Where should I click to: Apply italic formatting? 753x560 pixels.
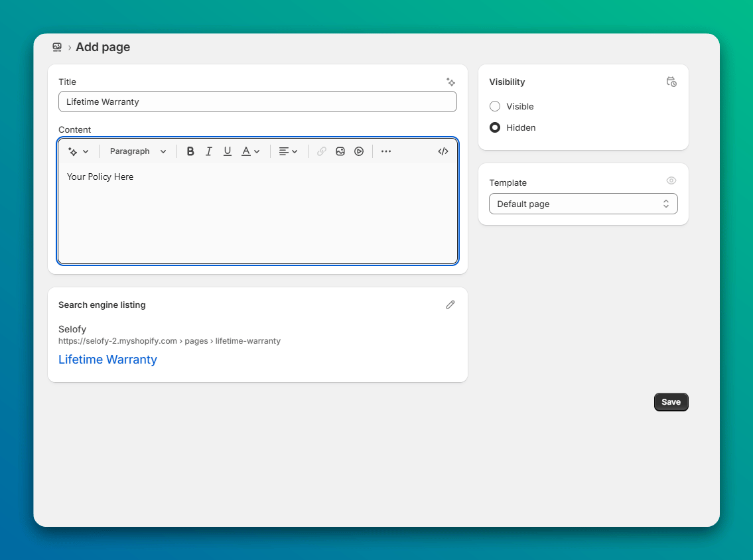tap(208, 151)
